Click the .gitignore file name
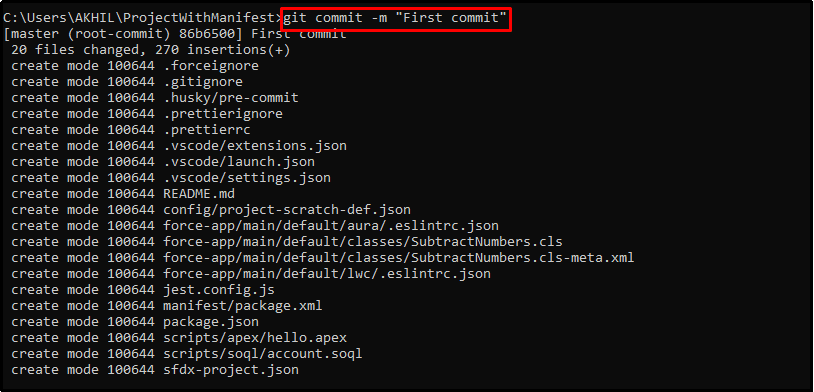814x392 pixels. pos(203,82)
